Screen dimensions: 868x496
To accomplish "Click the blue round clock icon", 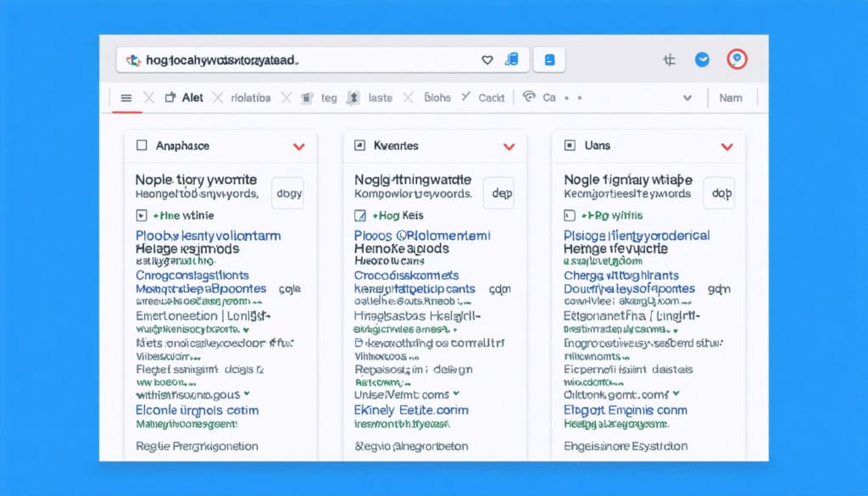I will click(702, 59).
